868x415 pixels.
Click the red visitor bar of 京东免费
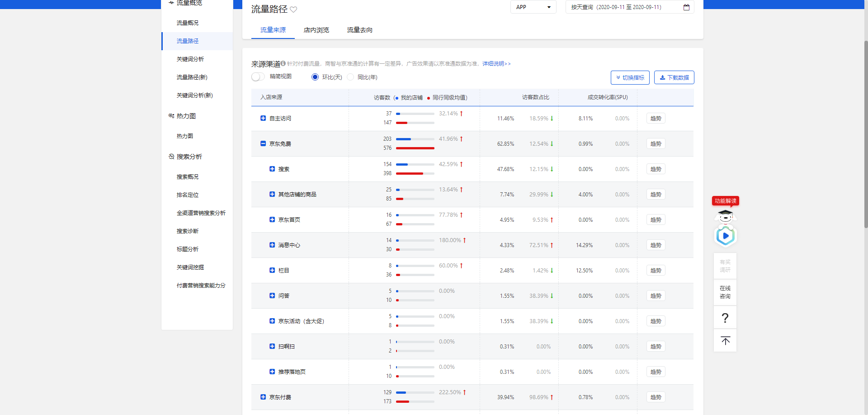pos(415,148)
